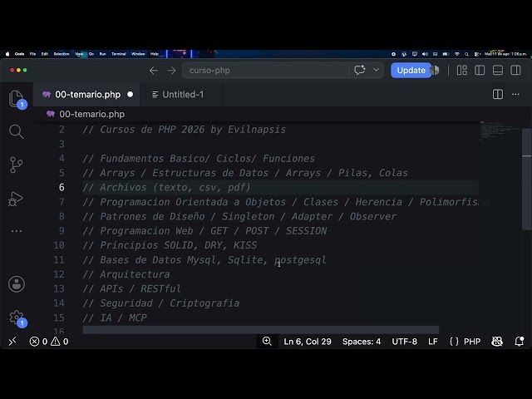Viewport: 532px width, 399px height.
Task: Change indentation via Spaces: 4
Action: click(362, 342)
